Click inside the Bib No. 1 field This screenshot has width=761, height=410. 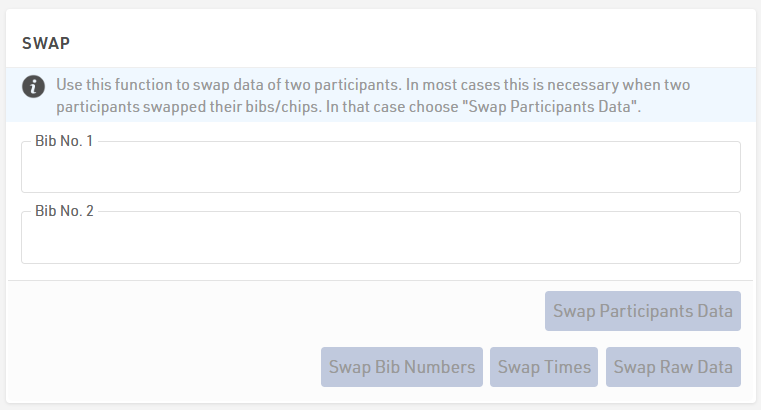(380, 167)
